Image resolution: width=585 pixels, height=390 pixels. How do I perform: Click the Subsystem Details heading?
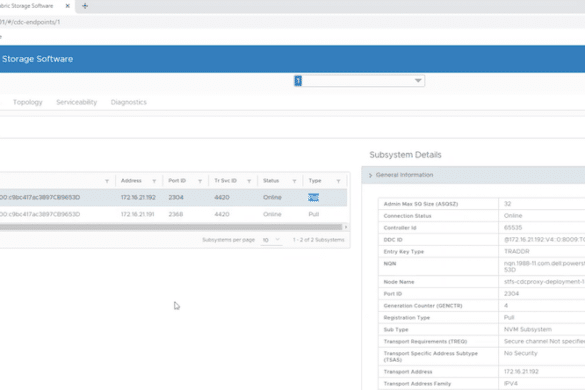click(405, 155)
